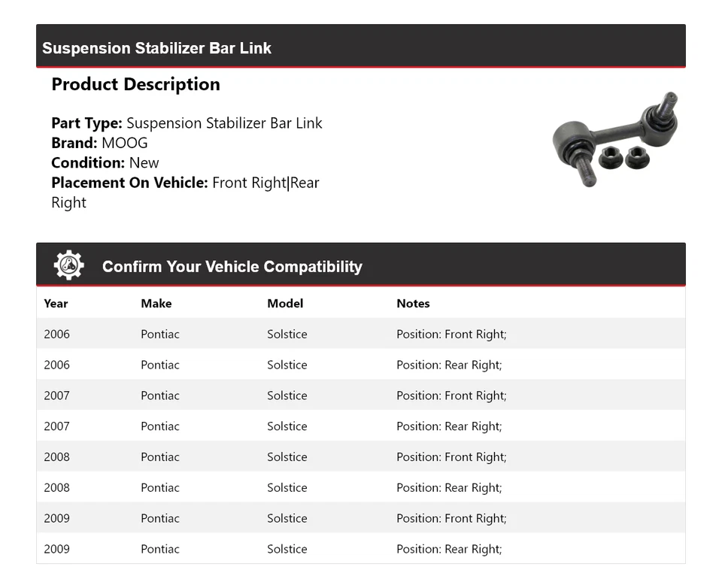The image size is (722, 588).
Task: Select the 2006 Front Right row
Action: click(360, 334)
